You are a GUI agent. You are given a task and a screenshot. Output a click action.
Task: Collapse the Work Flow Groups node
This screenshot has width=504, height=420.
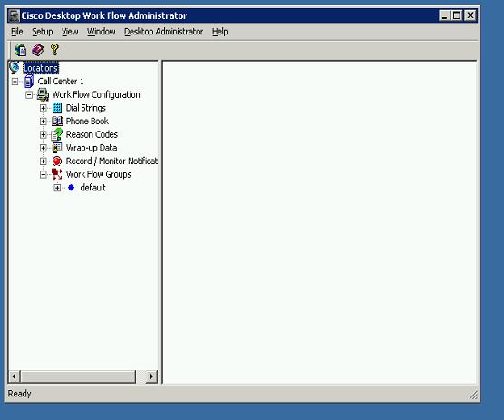tap(44, 175)
